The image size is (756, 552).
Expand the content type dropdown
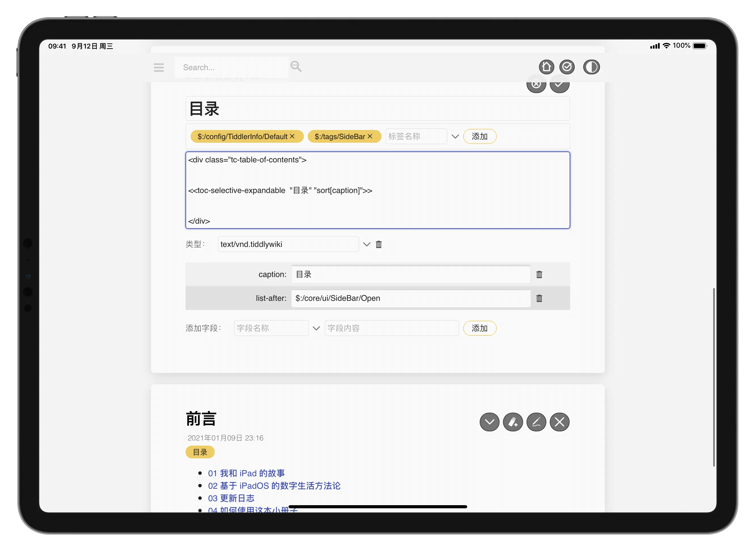pos(366,244)
